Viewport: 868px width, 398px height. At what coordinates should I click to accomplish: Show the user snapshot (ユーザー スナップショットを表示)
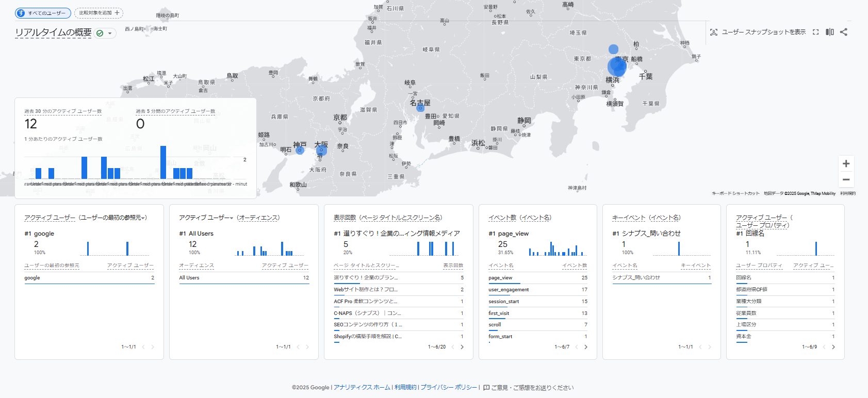point(758,32)
